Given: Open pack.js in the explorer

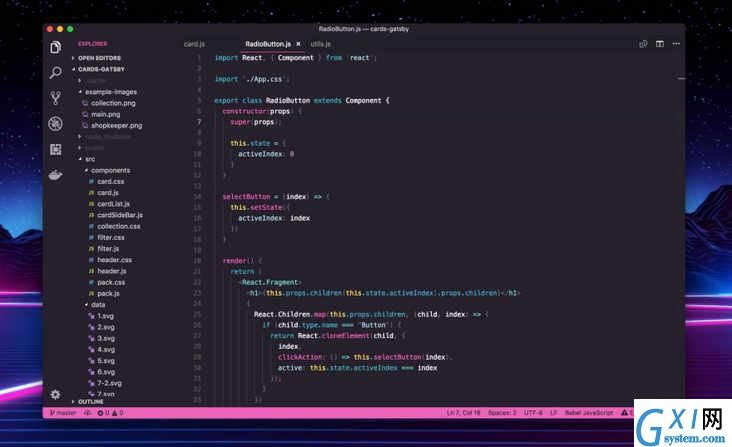Looking at the screenshot, I should tap(108, 293).
